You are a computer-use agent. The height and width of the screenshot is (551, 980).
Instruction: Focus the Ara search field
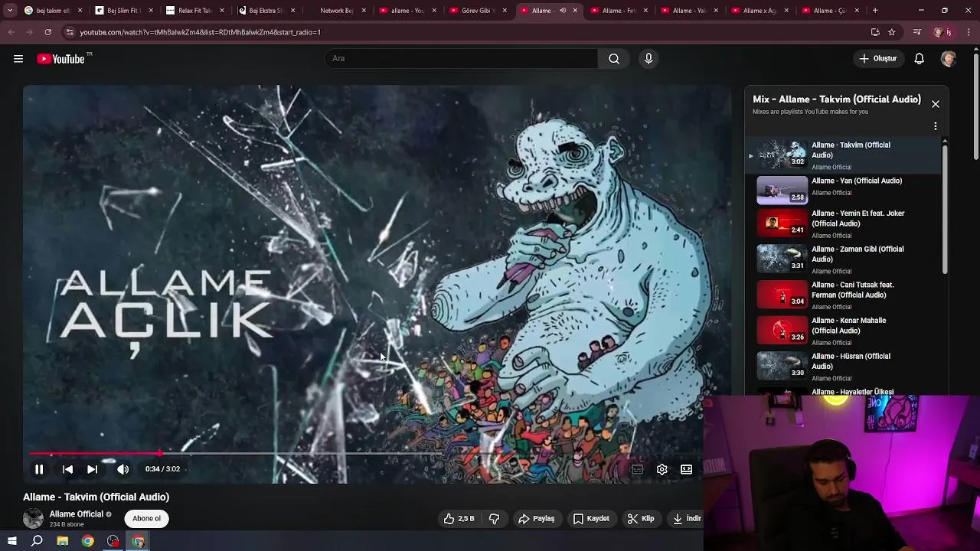[461, 59]
